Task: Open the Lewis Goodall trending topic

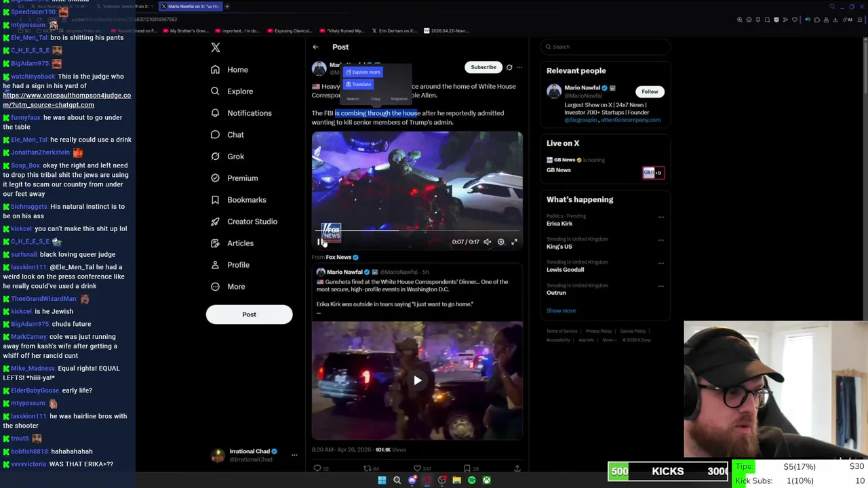Action: [565, 270]
